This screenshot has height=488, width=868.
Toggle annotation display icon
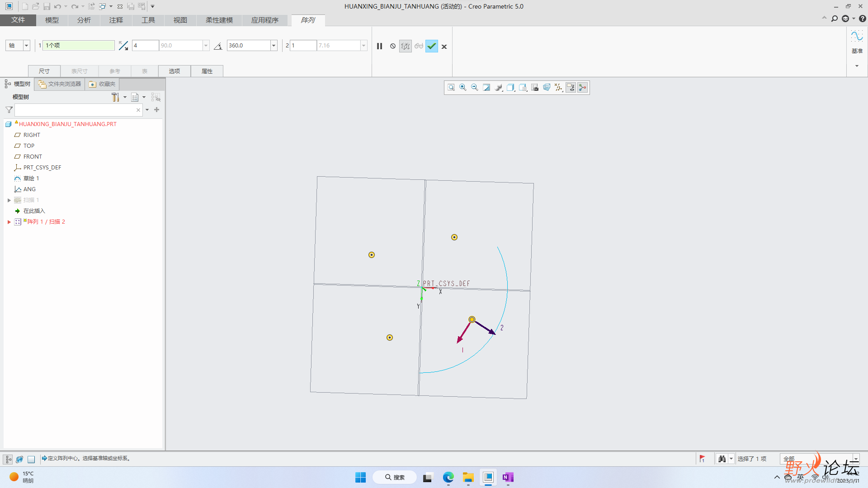(x=571, y=88)
